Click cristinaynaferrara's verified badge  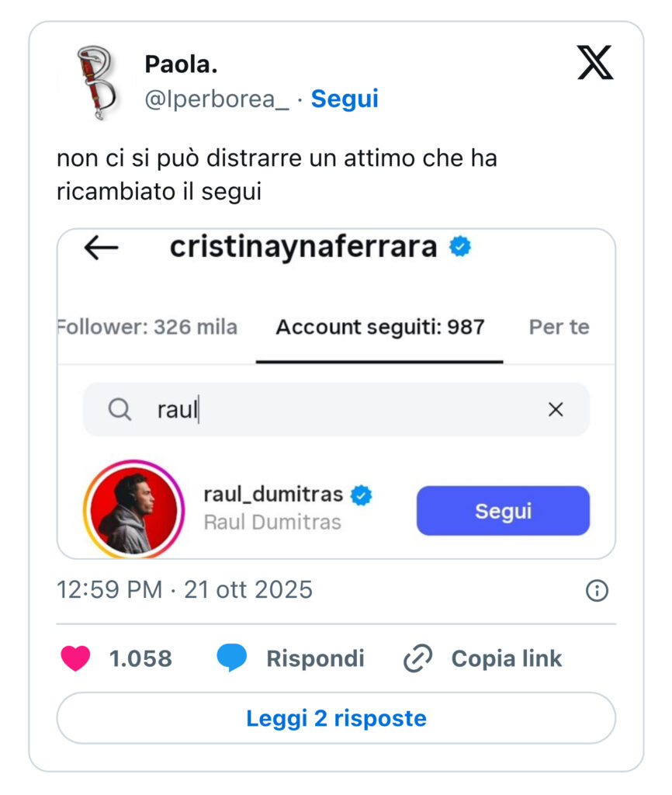coord(461,247)
